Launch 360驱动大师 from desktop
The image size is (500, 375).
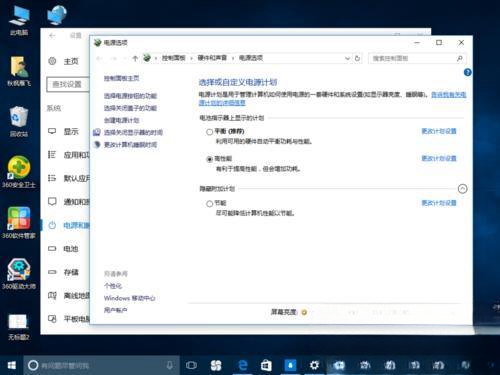point(19,273)
